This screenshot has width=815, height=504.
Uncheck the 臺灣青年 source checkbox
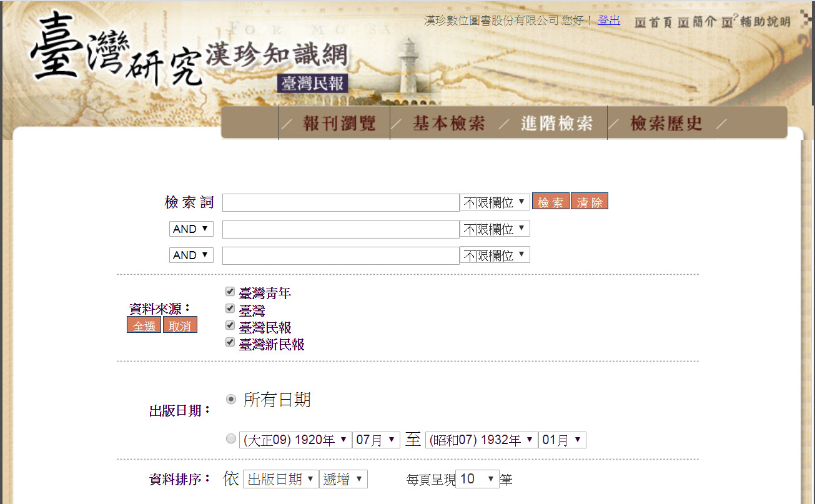[230, 292]
